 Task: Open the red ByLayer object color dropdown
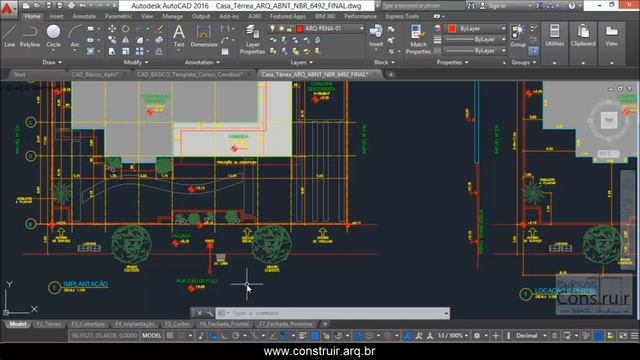pyautogui.click(x=476, y=29)
